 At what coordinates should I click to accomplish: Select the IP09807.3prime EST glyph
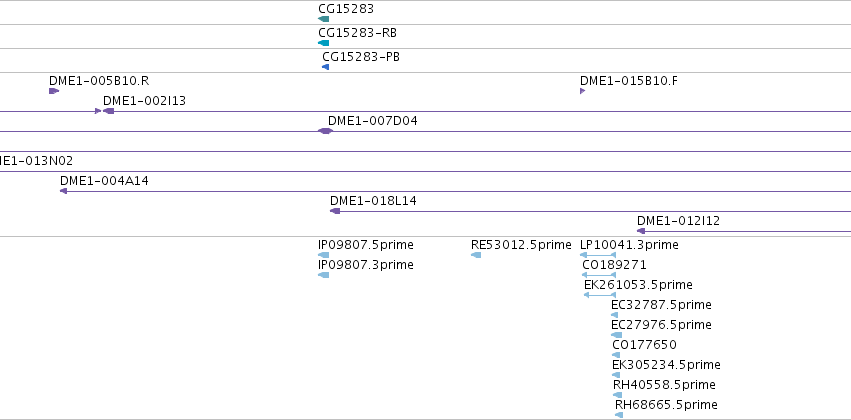click(x=323, y=275)
